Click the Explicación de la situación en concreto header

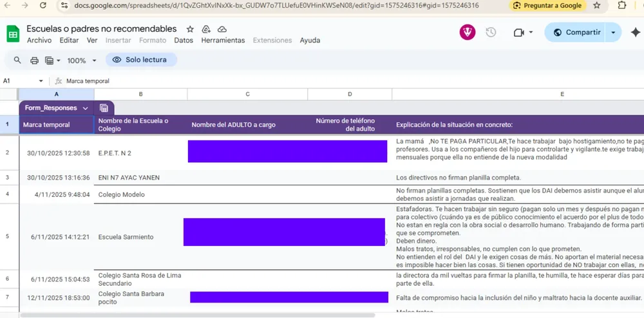[518, 125]
